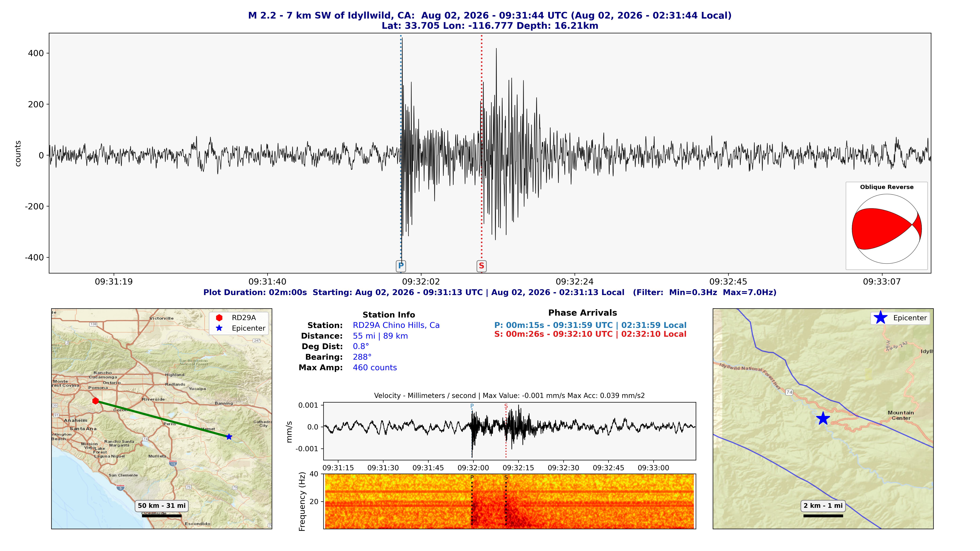Click the S label on the spectrogram
This screenshot has width=980, height=551.
click(x=506, y=477)
